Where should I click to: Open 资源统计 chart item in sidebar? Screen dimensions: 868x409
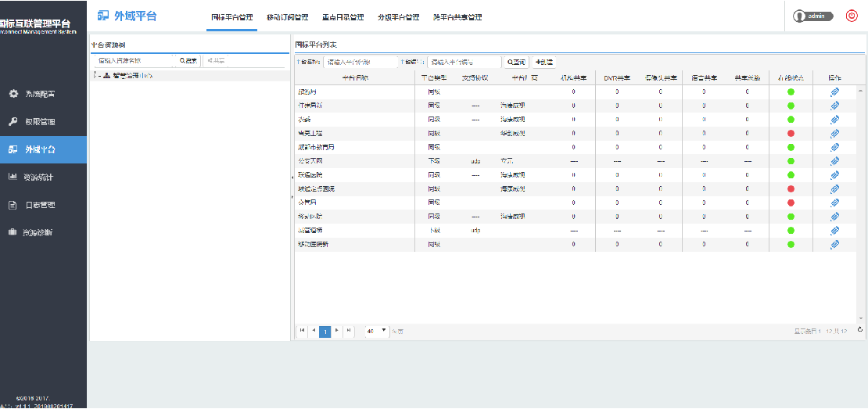(x=43, y=177)
